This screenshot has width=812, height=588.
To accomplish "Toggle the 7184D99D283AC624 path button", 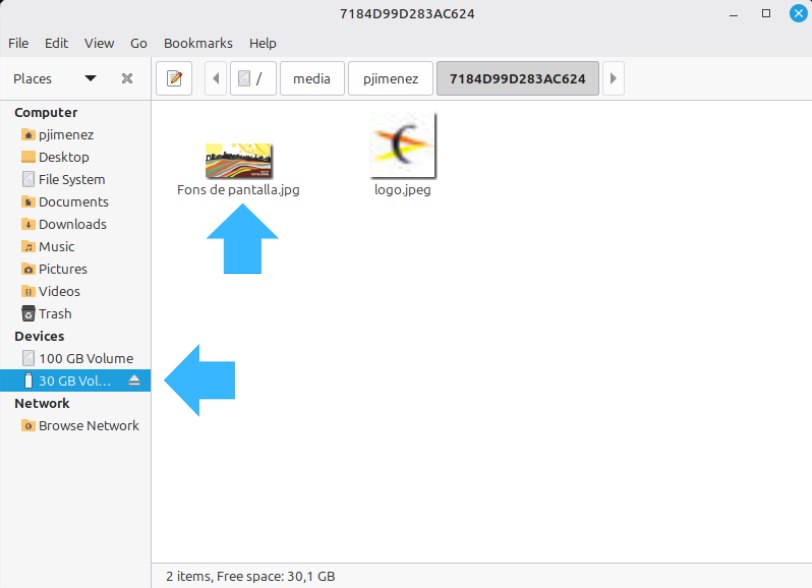I will pos(517,79).
